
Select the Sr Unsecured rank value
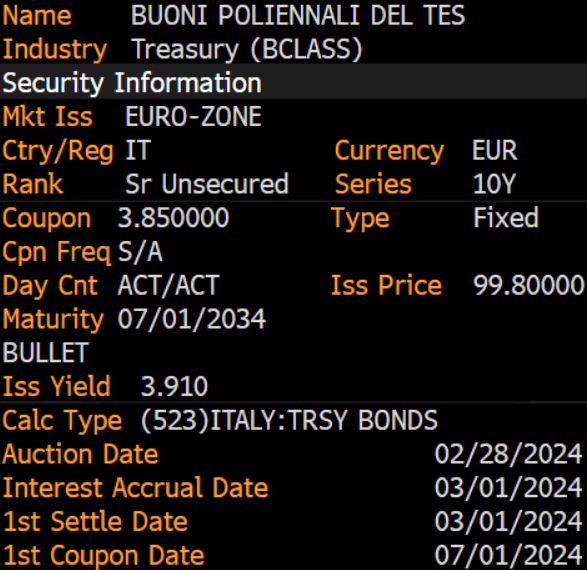coord(207,184)
